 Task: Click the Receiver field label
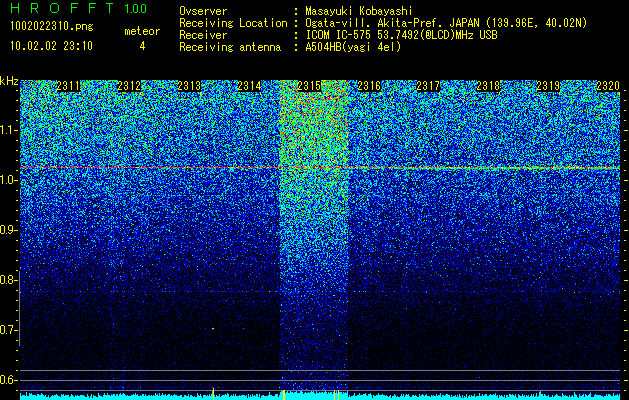point(203,35)
